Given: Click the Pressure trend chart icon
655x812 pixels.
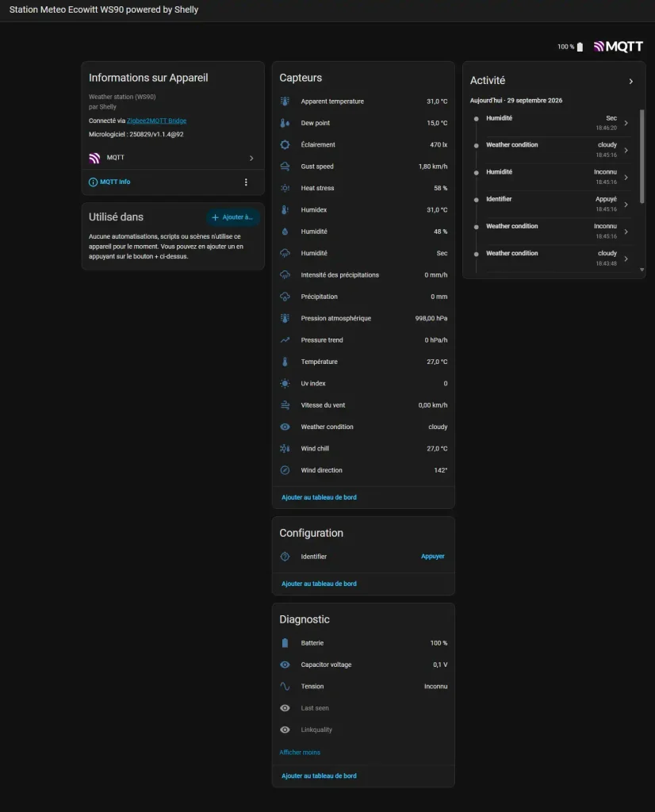Looking at the screenshot, I should coord(285,340).
